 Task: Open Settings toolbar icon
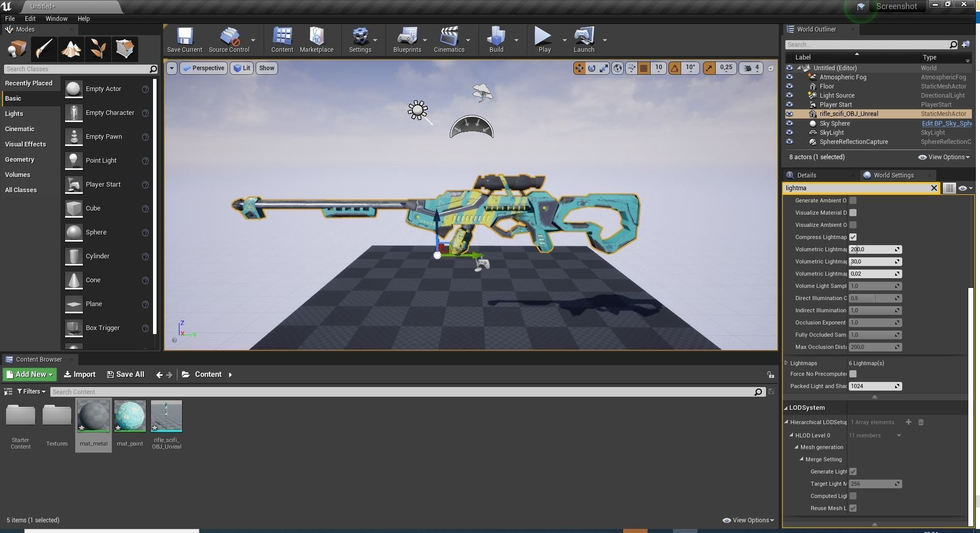click(x=360, y=40)
